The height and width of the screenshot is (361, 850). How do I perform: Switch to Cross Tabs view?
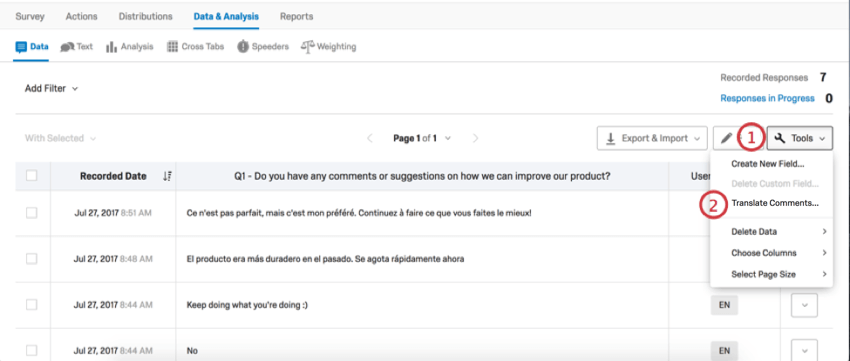195,47
